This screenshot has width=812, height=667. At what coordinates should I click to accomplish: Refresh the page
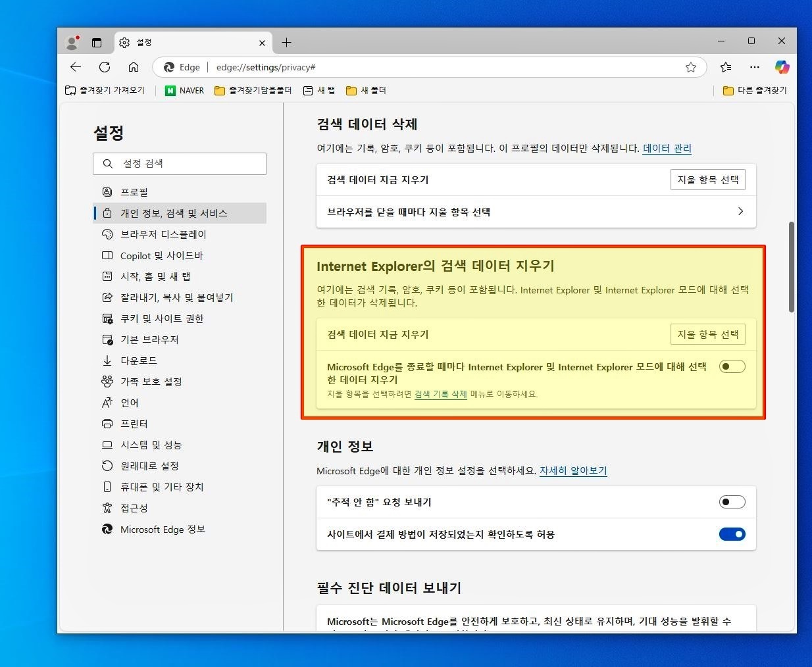tap(105, 67)
